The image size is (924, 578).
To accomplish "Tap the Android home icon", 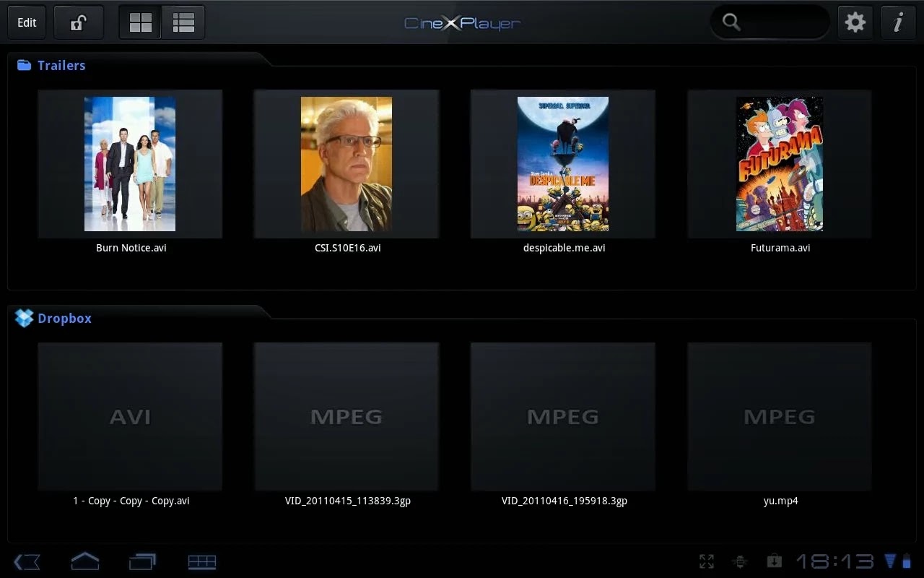I will [84, 561].
